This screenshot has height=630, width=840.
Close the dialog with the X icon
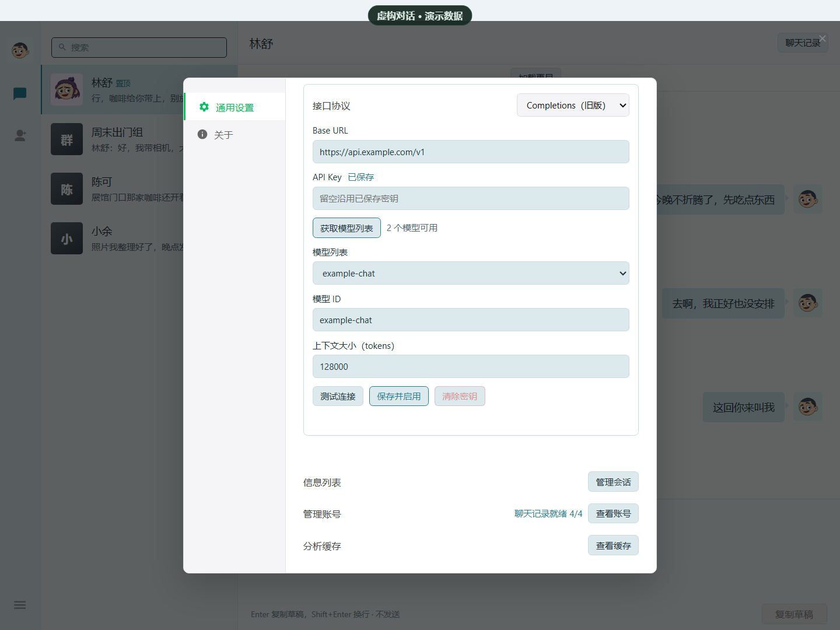[x=822, y=38]
